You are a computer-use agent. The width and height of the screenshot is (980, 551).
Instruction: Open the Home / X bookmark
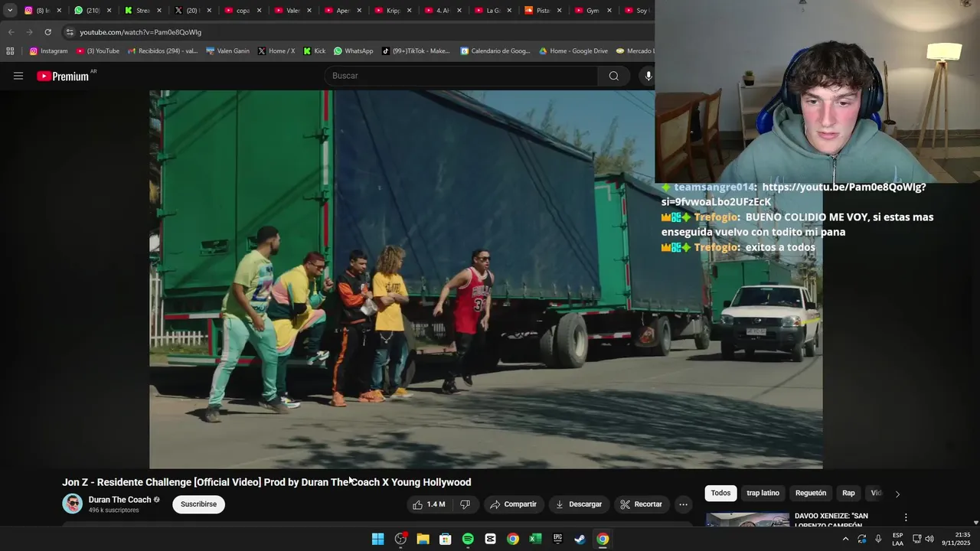(276, 51)
